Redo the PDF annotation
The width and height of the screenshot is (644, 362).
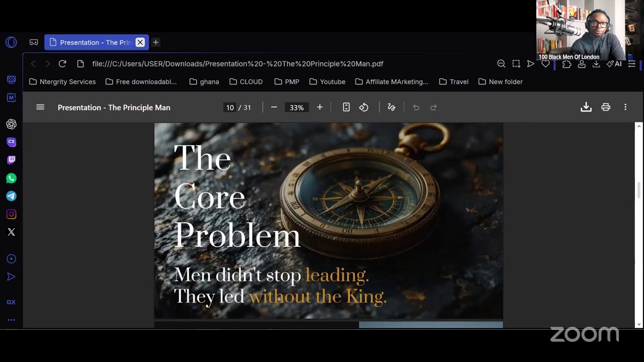(x=433, y=107)
